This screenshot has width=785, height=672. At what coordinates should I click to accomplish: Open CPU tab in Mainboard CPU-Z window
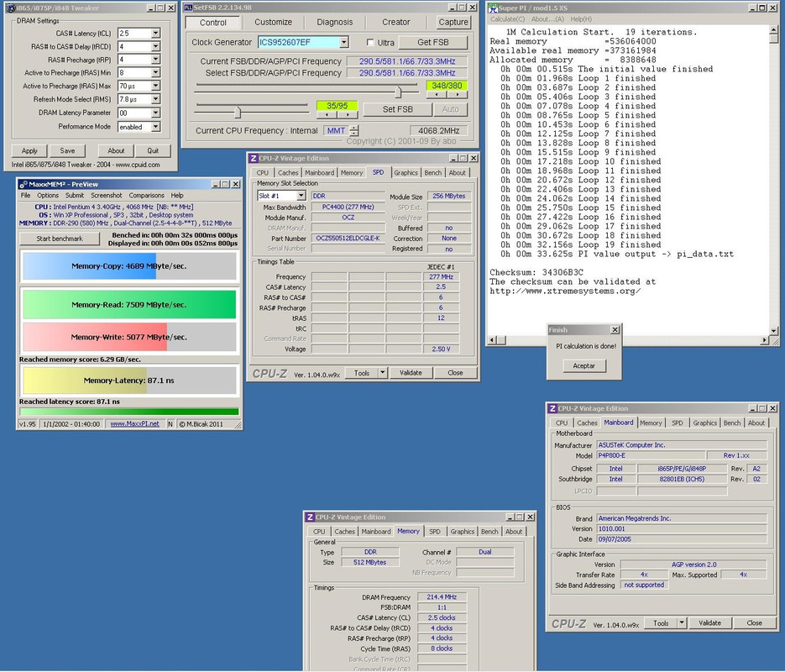tap(562, 423)
